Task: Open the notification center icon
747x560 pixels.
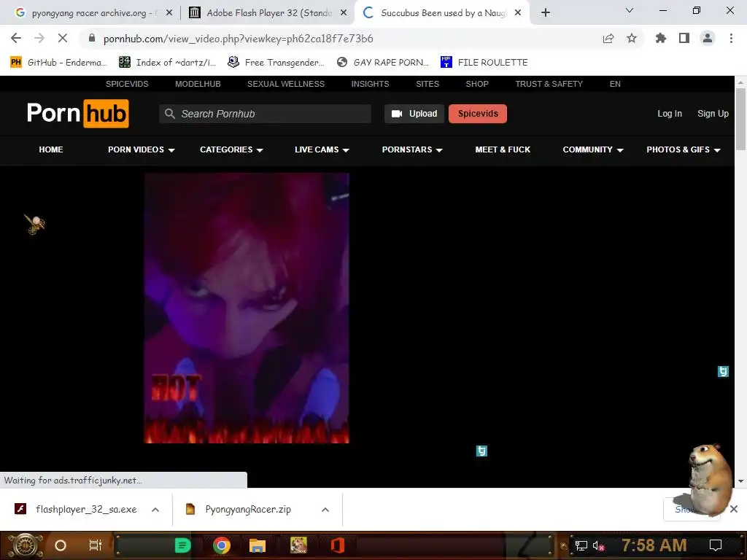Action: [715, 545]
